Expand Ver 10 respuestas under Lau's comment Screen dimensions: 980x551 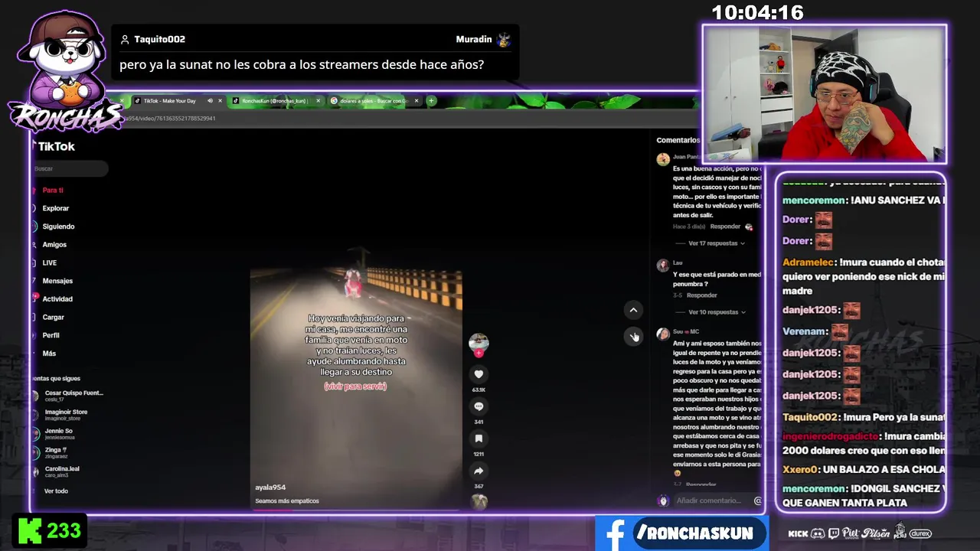717,312
